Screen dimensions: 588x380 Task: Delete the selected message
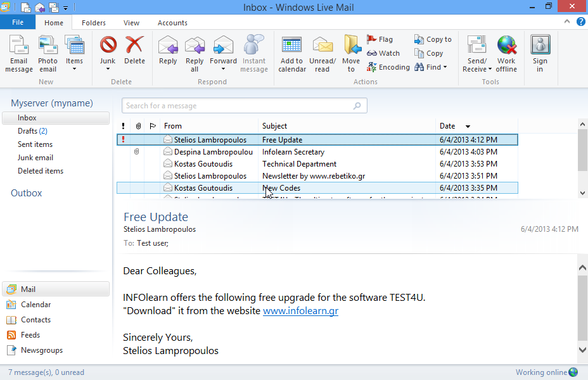[x=134, y=50]
